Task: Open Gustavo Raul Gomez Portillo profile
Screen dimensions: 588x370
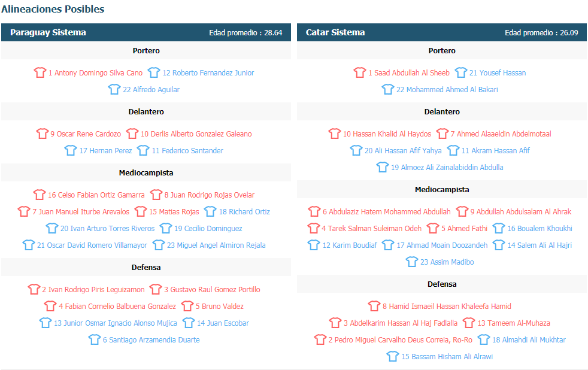Action: (212, 290)
